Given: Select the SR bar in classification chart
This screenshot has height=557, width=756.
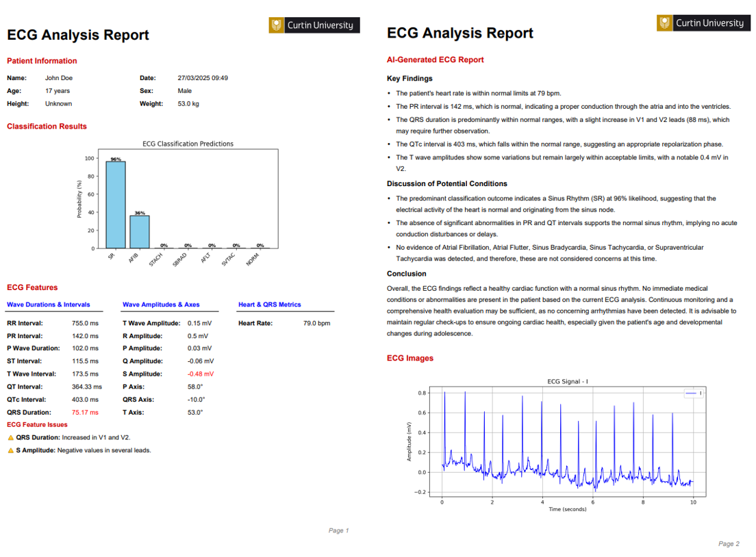Looking at the screenshot, I should pyautogui.click(x=116, y=205).
